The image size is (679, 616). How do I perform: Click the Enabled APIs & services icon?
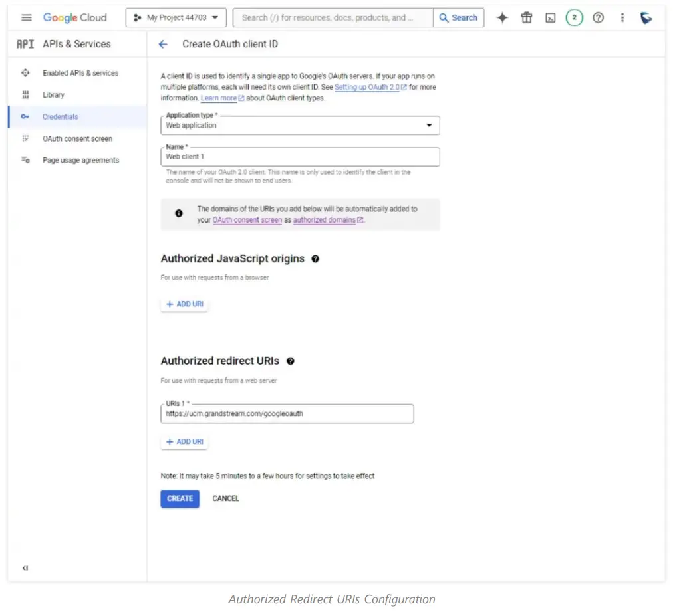(x=25, y=72)
